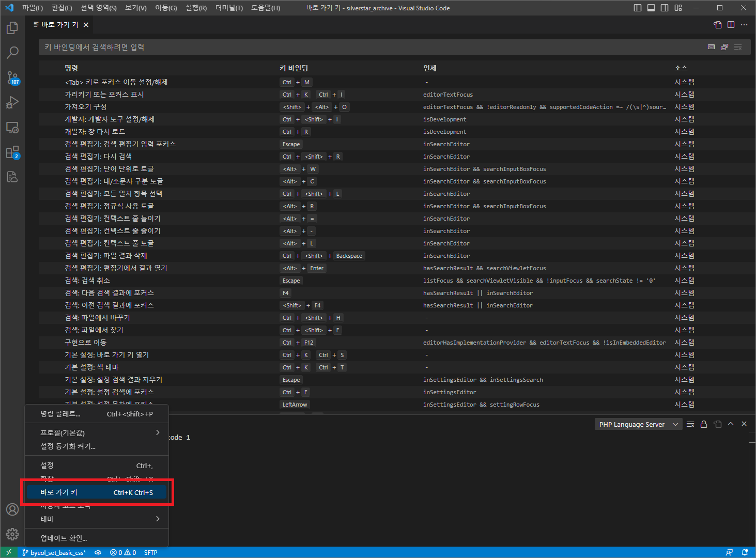Open the 도움말(H) menu
This screenshot has width=756, height=558.
pyautogui.click(x=266, y=8)
